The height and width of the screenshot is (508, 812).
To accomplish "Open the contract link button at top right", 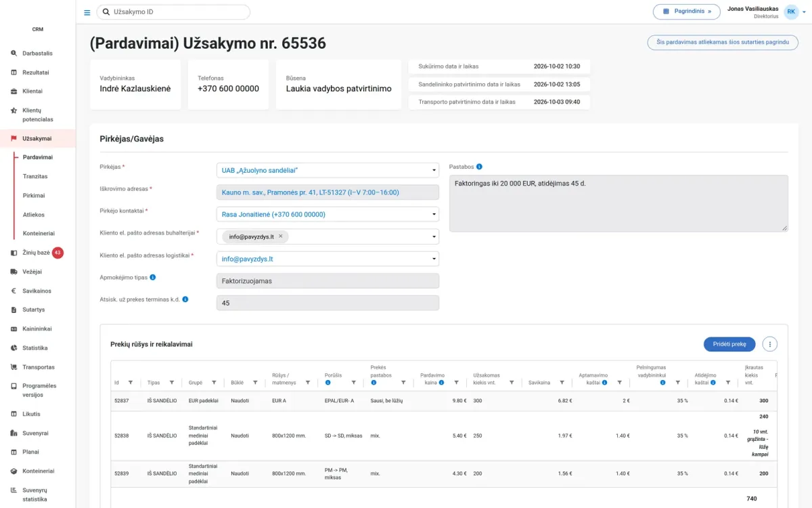I will pyautogui.click(x=723, y=42).
